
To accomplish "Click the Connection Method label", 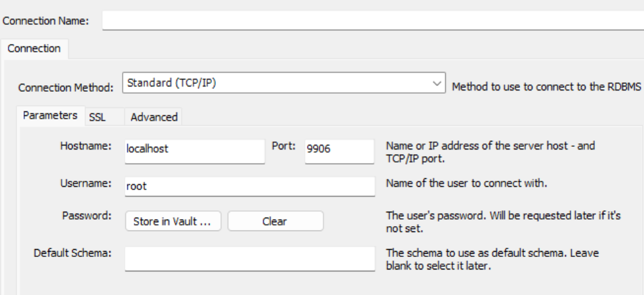I will pyautogui.click(x=66, y=88).
